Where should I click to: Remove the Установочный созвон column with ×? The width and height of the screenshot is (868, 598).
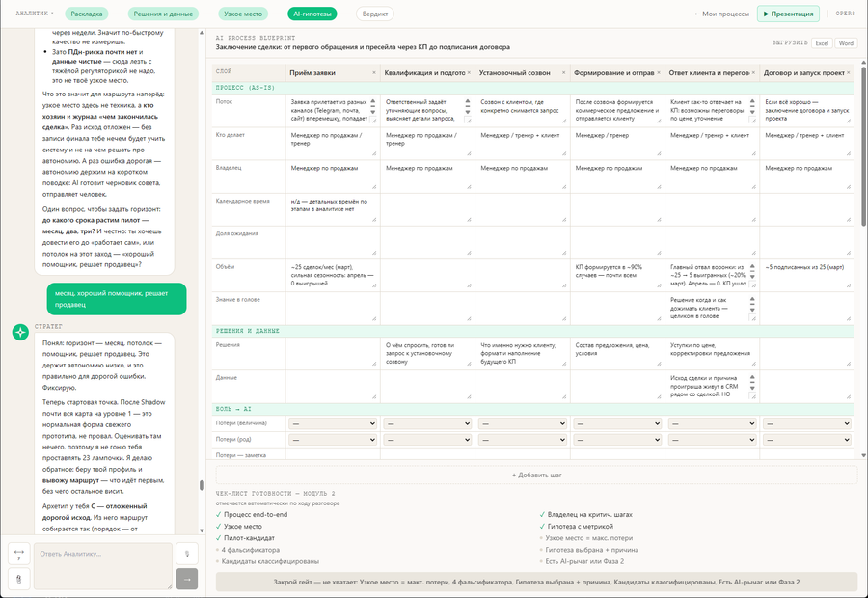coord(563,72)
